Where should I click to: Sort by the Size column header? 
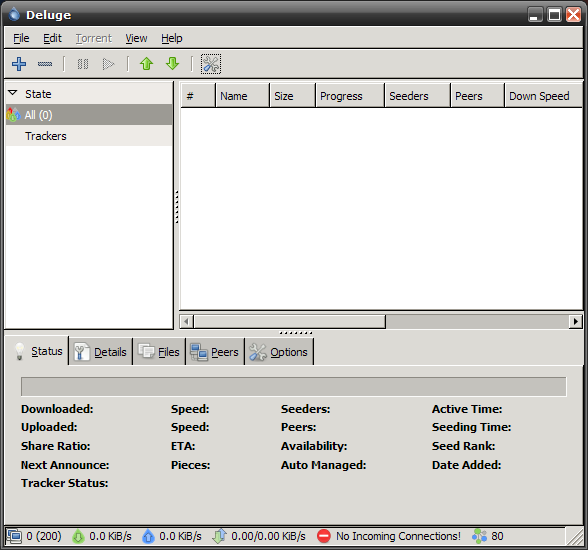[x=292, y=96]
